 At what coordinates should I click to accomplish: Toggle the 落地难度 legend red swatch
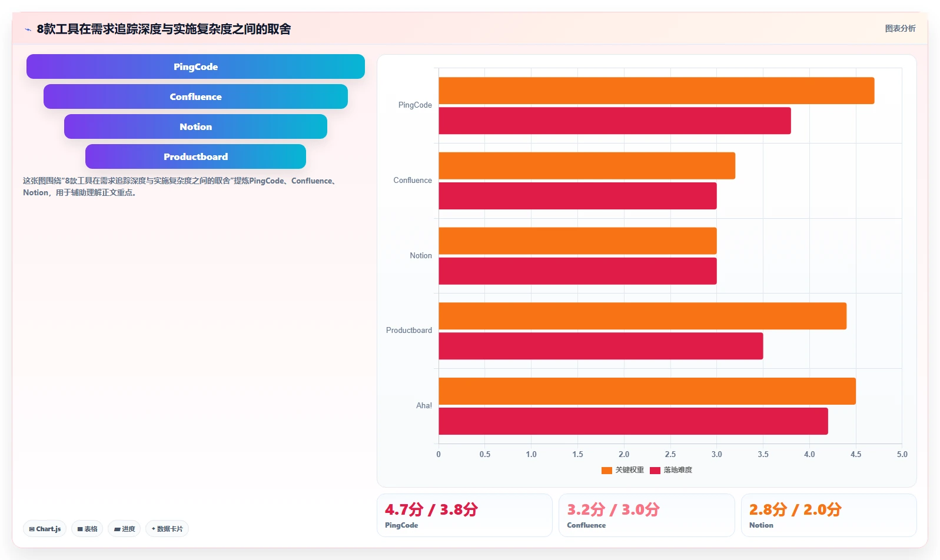click(655, 470)
